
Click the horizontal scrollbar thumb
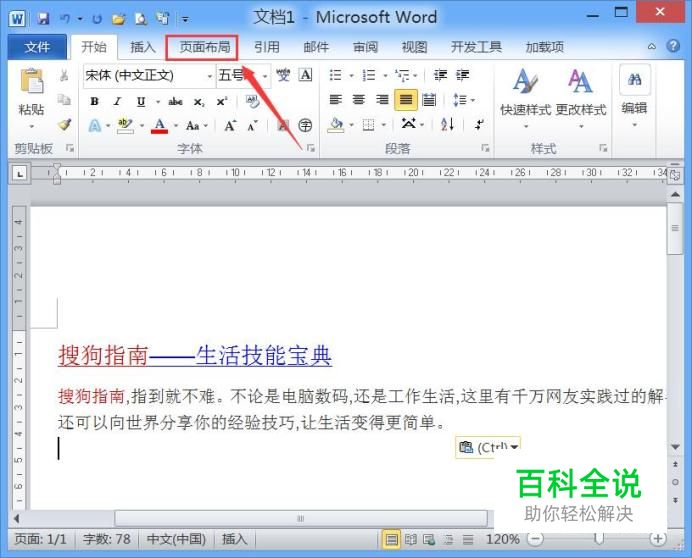coord(301,518)
